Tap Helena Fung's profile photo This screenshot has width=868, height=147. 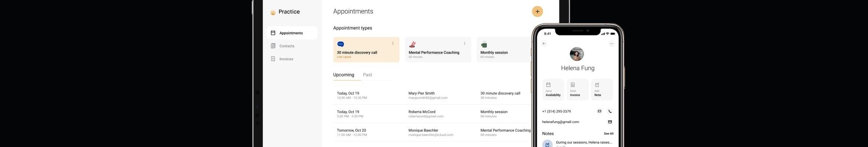(577, 54)
